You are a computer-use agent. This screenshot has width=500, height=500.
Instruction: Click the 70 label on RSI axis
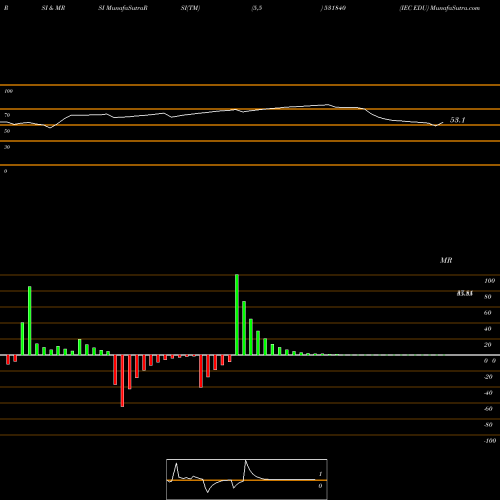tap(7, 115)
